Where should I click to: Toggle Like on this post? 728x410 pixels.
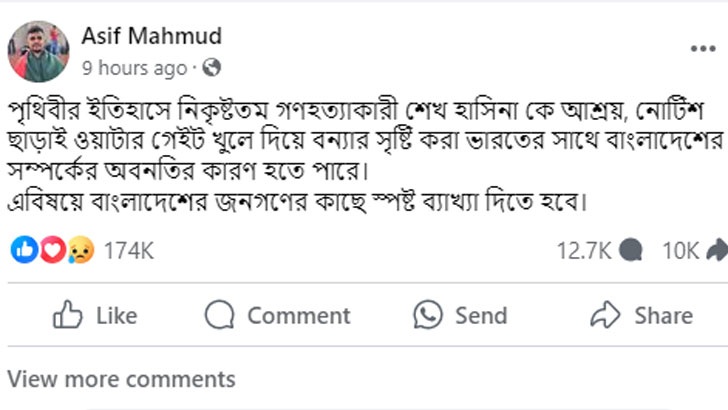(94, 316)
